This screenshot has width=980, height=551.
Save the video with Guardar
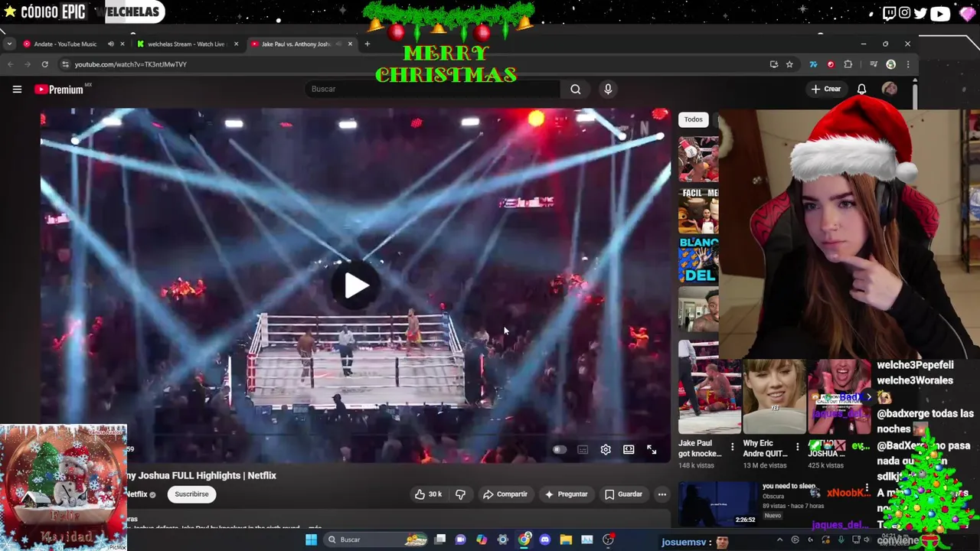pos(624,494)
